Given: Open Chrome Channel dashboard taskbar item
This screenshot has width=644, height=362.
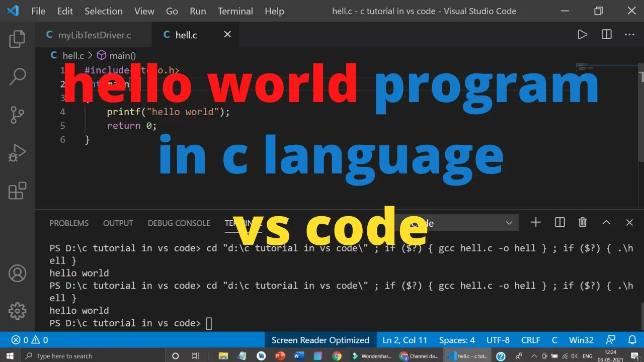Looking at the screenshot, I should click(420, 355).
